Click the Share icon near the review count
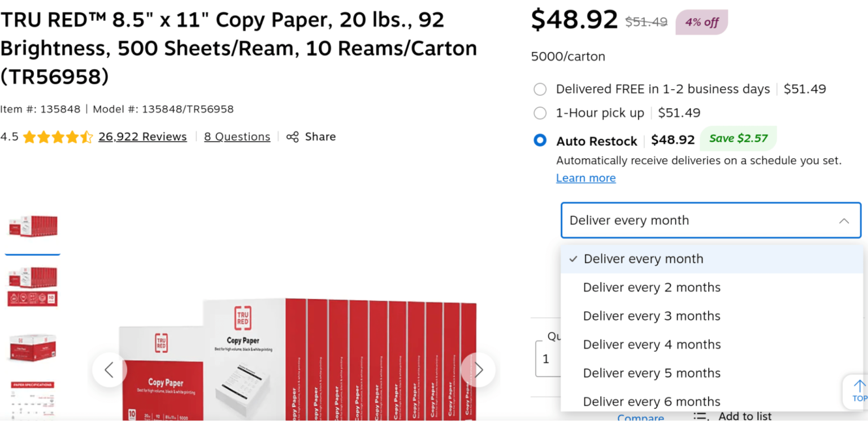This screenshot has height=424, width=868. 292,137
